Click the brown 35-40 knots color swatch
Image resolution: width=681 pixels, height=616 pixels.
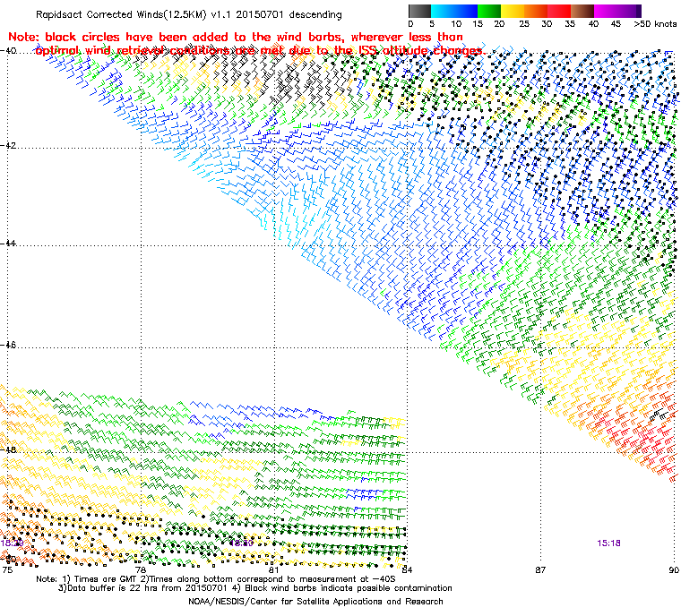click(x=582, y=11)
